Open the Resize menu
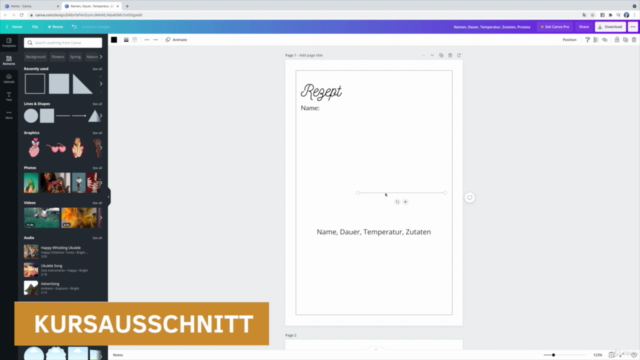The width and height of the screenshot is (640, 360). pyautogui.click(x=56, y=27)
